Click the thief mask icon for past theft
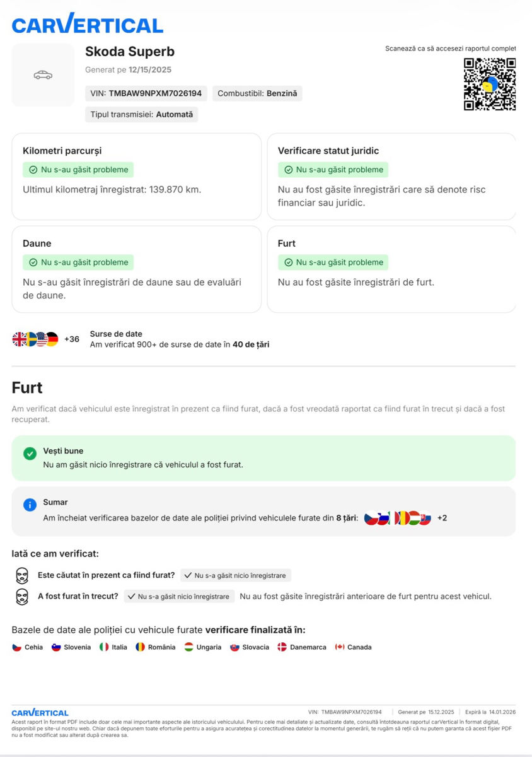This screenshot has height=757, width=532. [x=22, y=596]
